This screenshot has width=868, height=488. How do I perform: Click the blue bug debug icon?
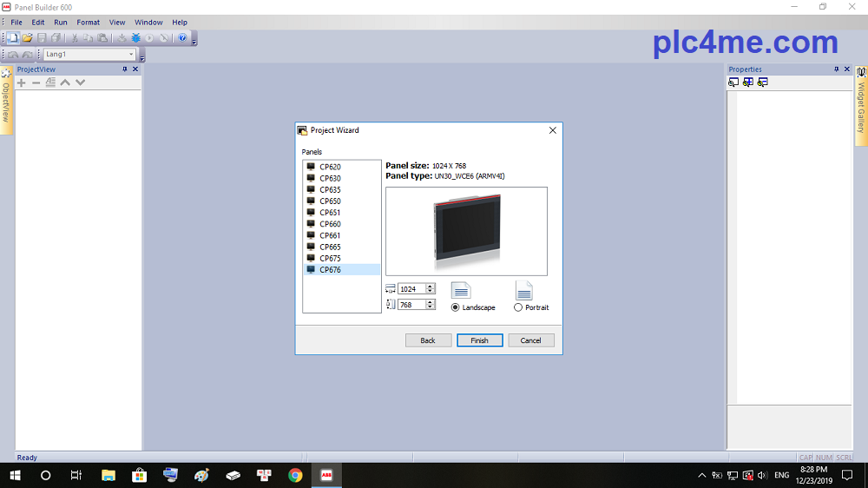(135, 38)
